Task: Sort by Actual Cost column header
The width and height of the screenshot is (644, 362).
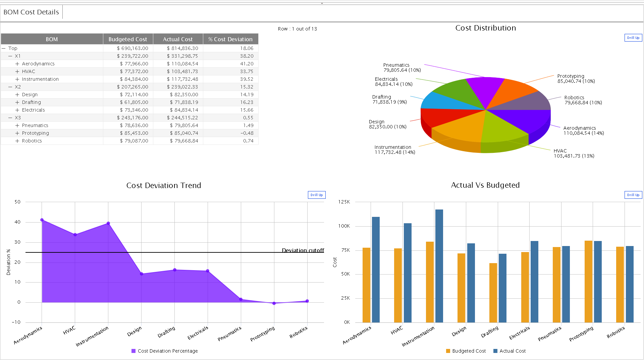Action: tap(178, 39)
